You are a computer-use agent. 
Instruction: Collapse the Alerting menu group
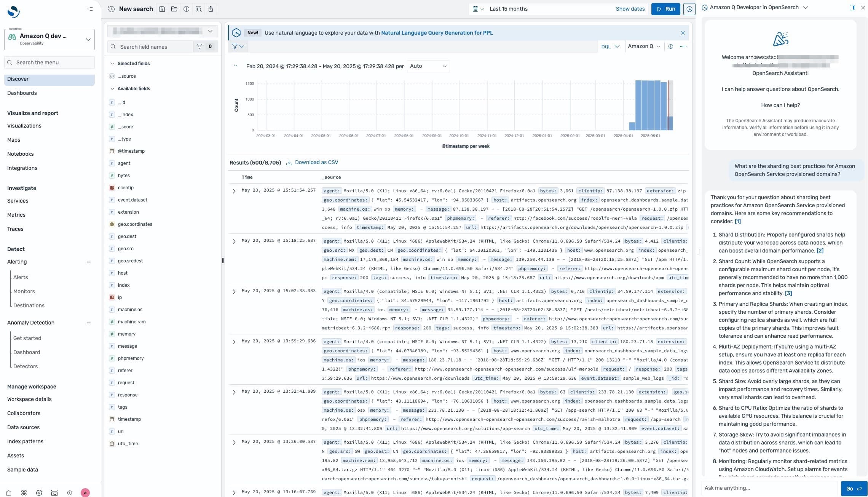[x=89, y=262]
